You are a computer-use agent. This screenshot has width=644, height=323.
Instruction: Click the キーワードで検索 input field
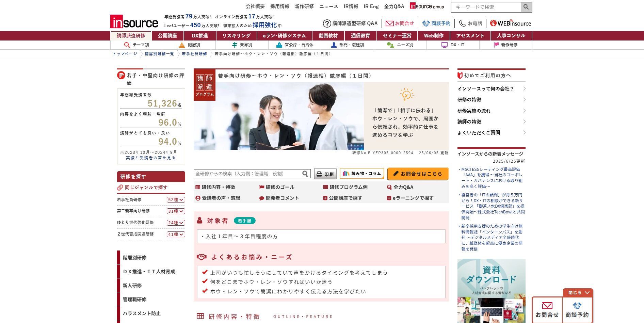click(x=486, y=7)
